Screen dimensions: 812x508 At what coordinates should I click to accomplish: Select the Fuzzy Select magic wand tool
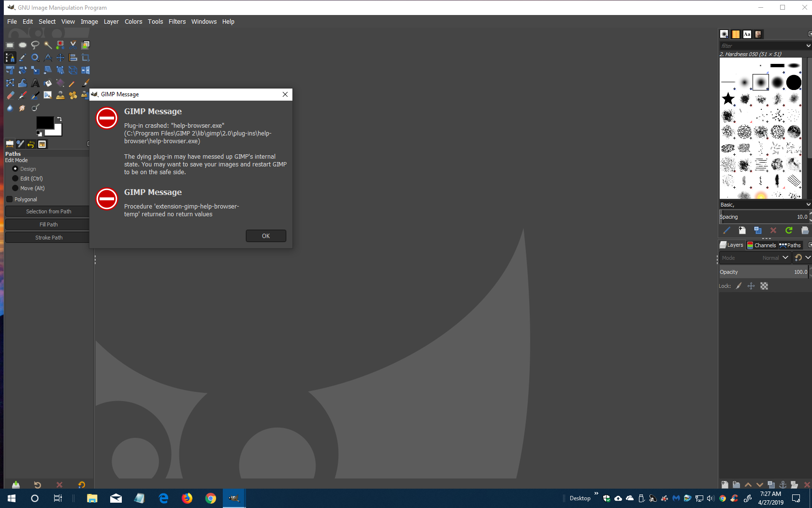click(47, 45)
